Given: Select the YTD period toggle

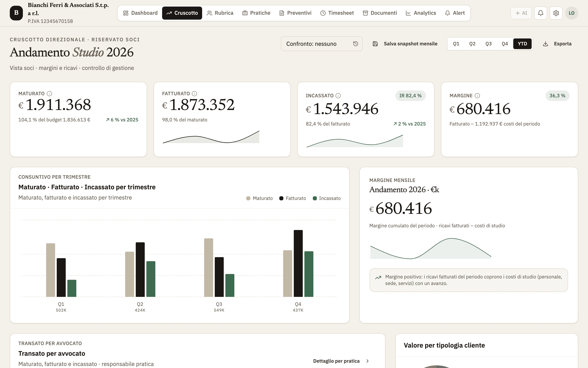Looking at the screenshot, I should point(522,44).
